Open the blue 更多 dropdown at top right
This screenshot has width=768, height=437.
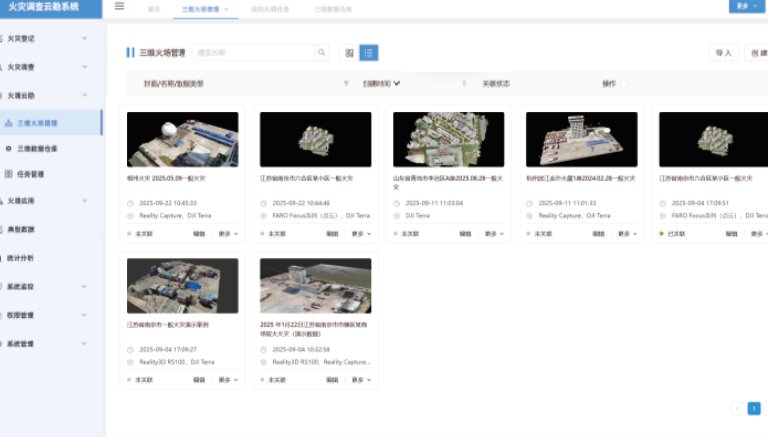pos(747,7)
